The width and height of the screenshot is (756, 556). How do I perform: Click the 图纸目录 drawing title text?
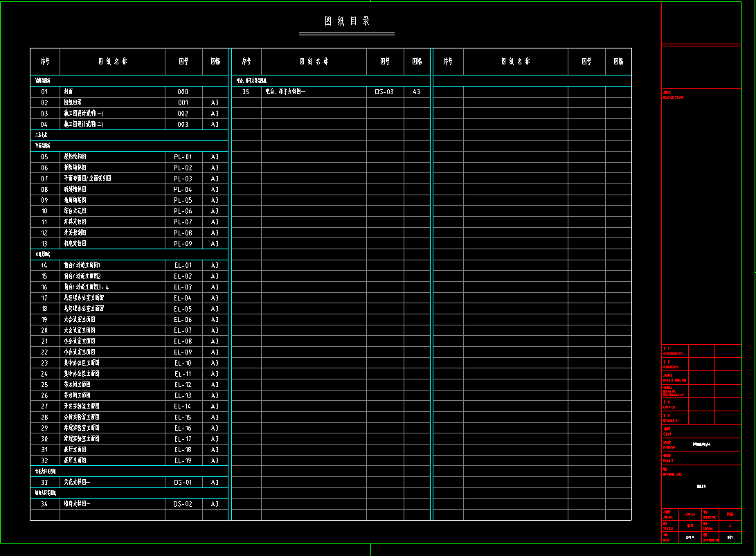coord(347,21)
